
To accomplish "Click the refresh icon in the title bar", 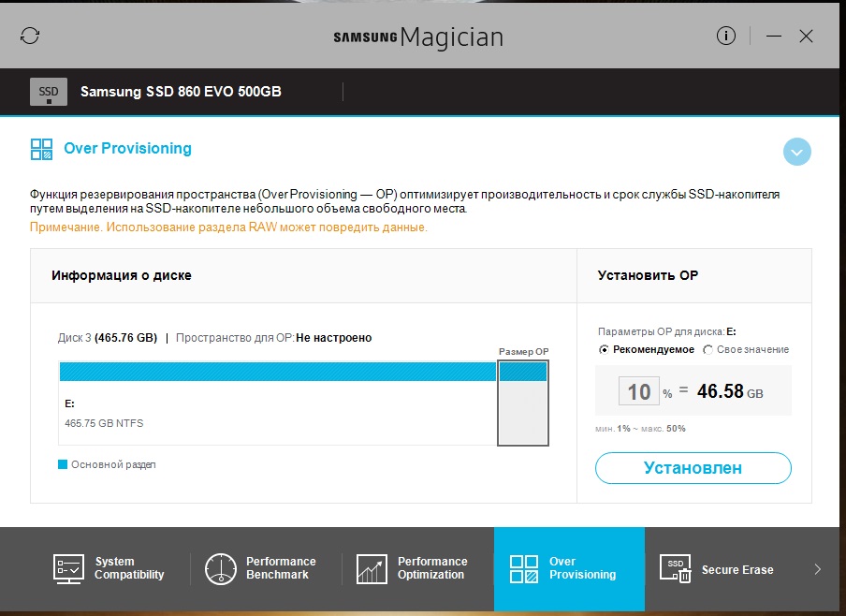I will tap(30, 37).
